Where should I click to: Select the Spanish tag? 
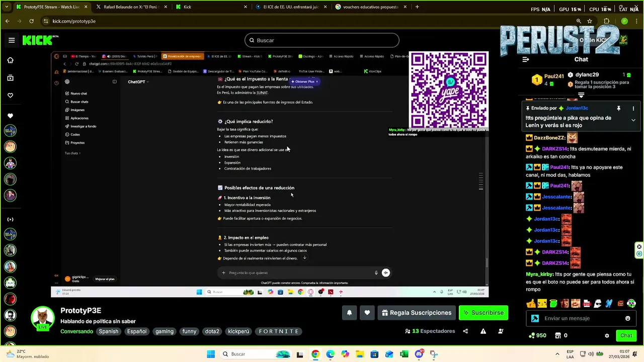[x=108, y=331]
